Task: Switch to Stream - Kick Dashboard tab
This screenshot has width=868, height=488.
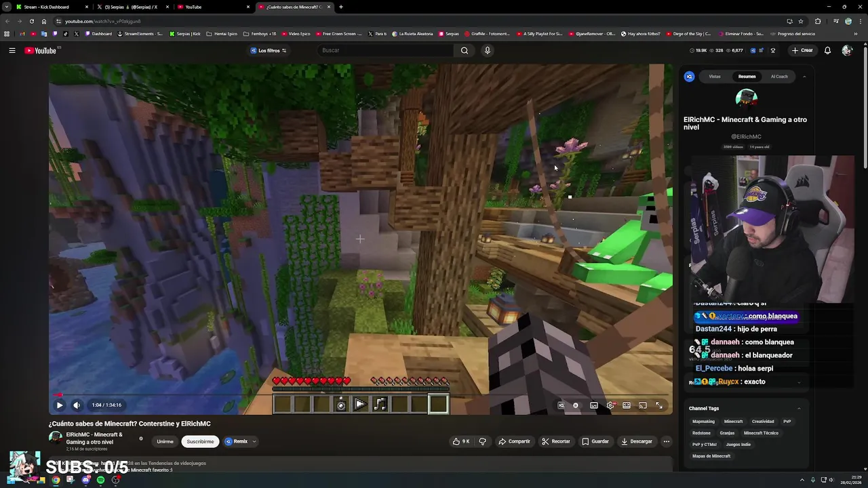Action: 52,7
